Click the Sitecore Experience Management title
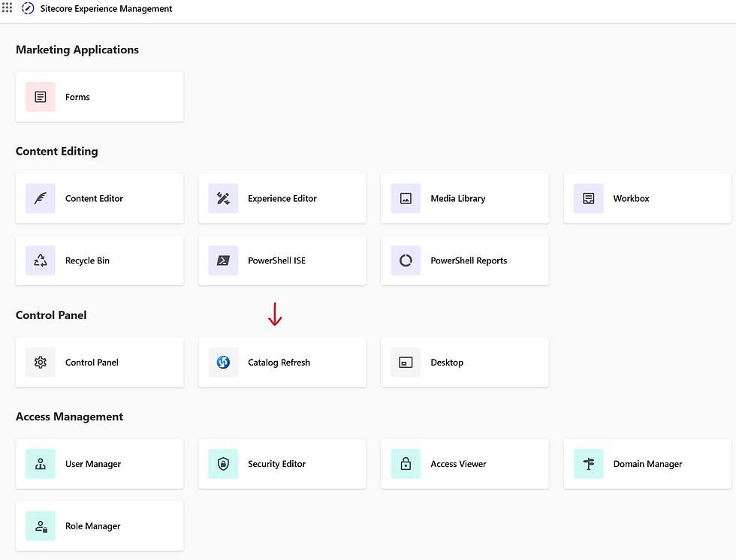This screenshot has height=560, width=736. point(106,9)
